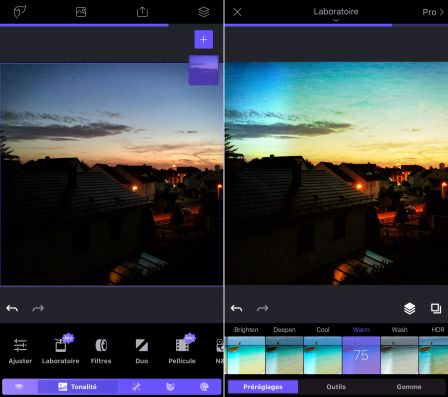The height and width of the screenshot is (397, 448).
Task: Switch to the Préréglages tab
Action: click(x=263, y=387)
